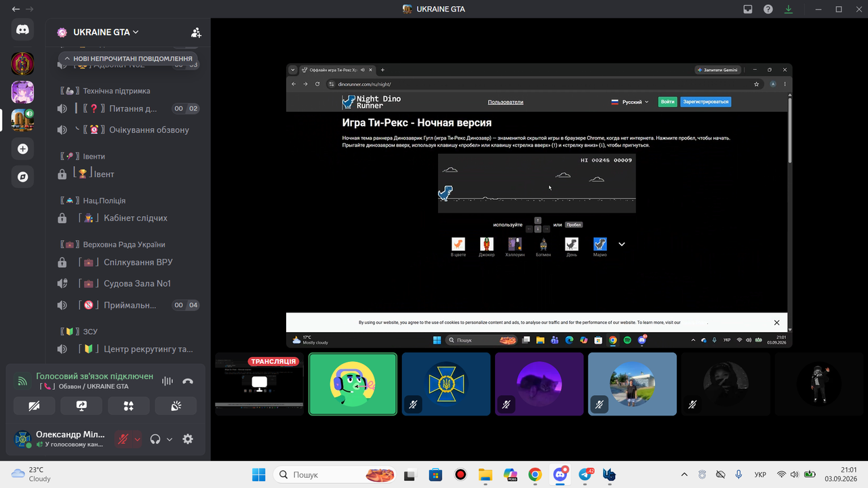Join Судова Зала No1 stage channel
This screenshot has height=488, width=868.
[127, 283]
